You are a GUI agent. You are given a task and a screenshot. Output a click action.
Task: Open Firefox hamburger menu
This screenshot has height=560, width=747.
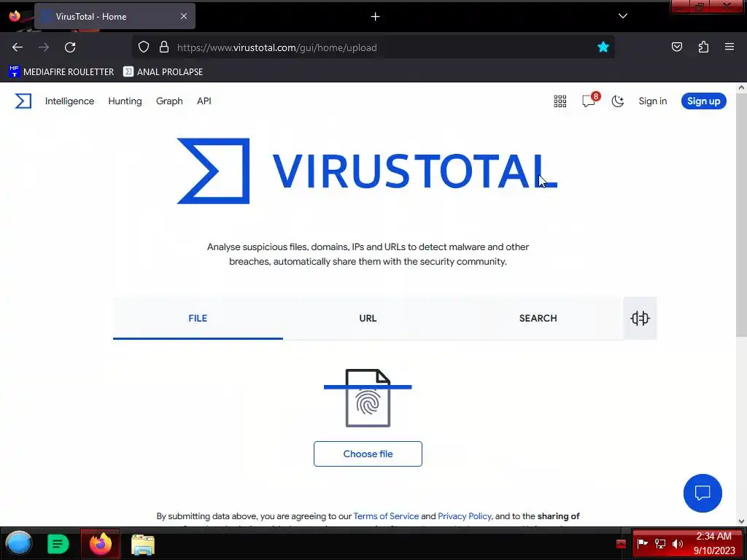pyautogui.click(x=729, y=47)
